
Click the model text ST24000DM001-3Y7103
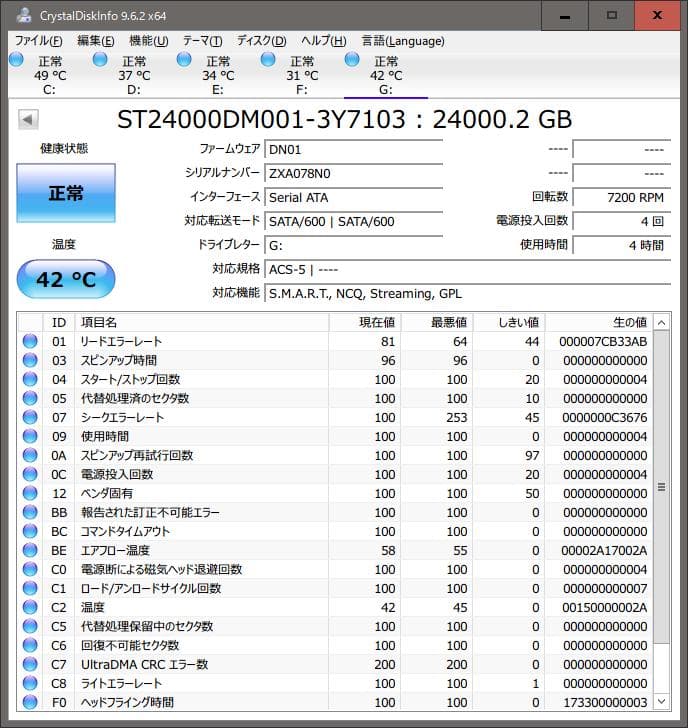pyautogui.click(x=261, y=120)
